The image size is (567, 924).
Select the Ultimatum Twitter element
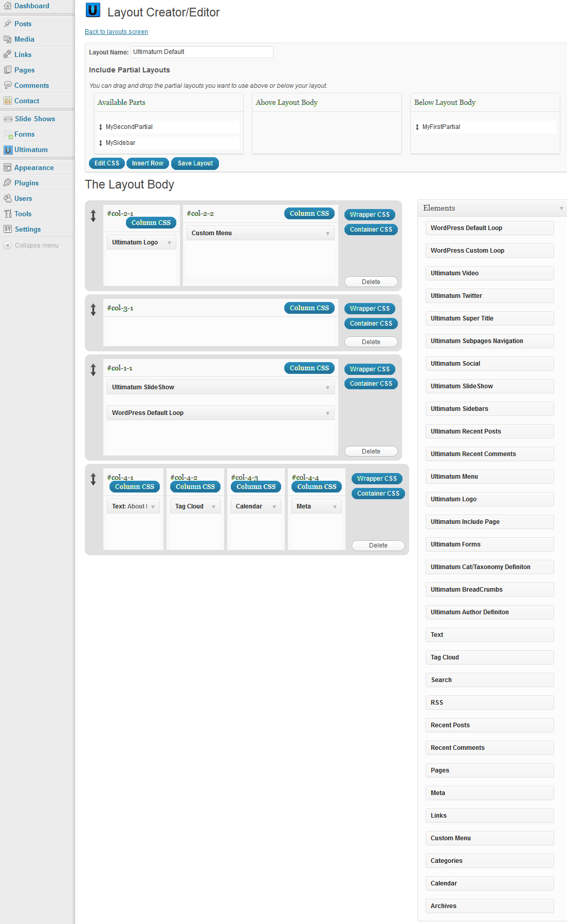click(x=489, y=296)
